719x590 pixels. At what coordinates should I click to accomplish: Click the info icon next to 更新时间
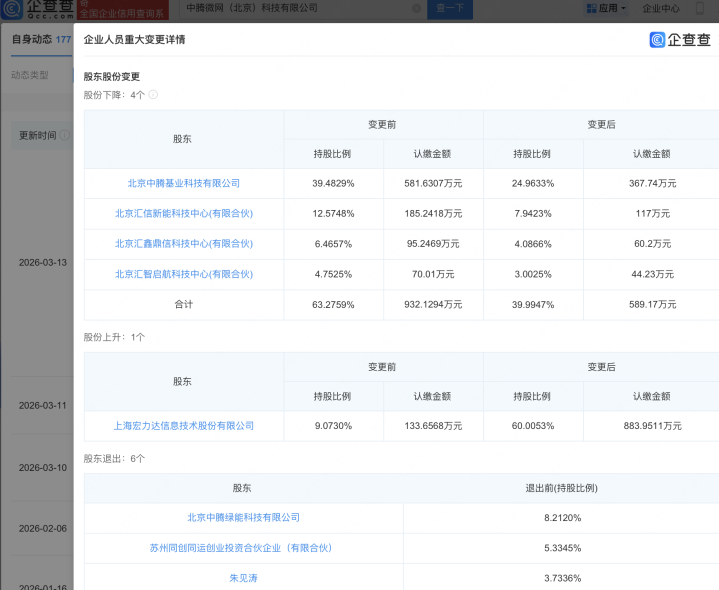point(64,135)
